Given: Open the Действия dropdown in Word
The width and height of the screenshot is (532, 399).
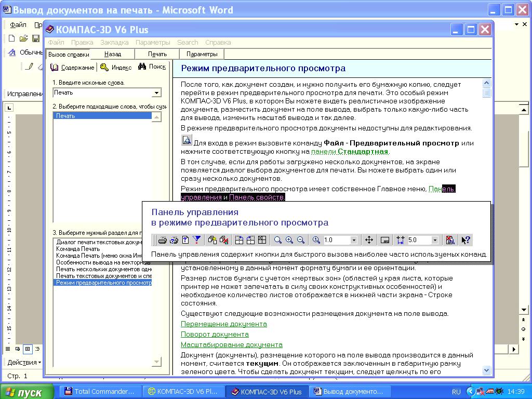Looking at the screenshot, I should [x=24, y=362].
